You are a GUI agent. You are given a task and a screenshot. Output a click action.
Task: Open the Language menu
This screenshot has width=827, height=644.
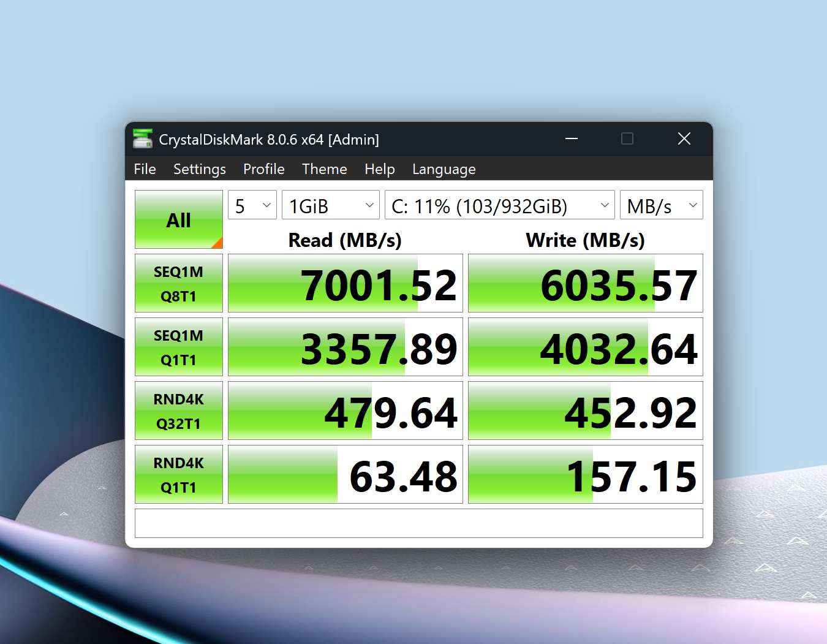coord(444,169)
